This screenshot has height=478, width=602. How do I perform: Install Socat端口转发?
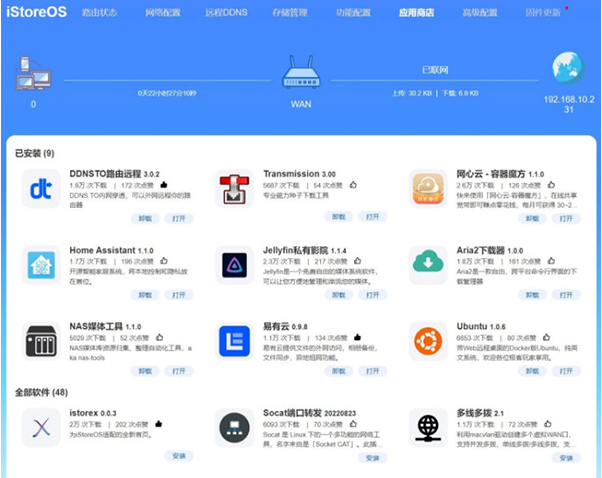372,458
